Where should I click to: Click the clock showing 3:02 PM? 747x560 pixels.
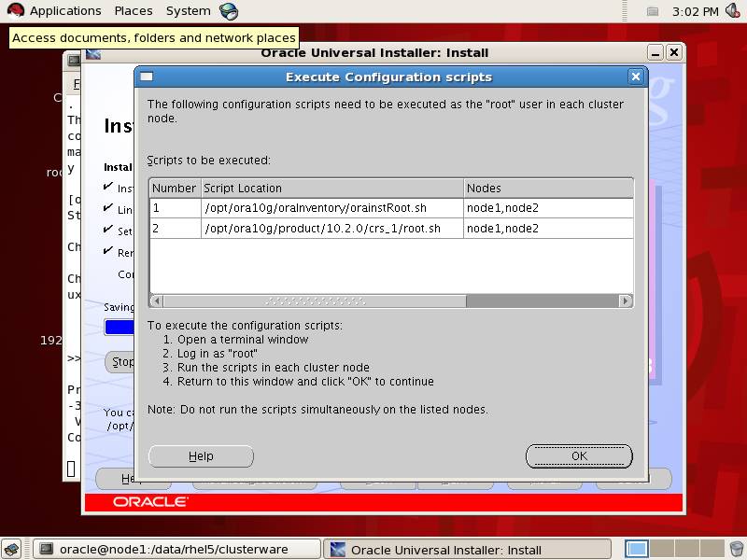[x=695, y=11]
